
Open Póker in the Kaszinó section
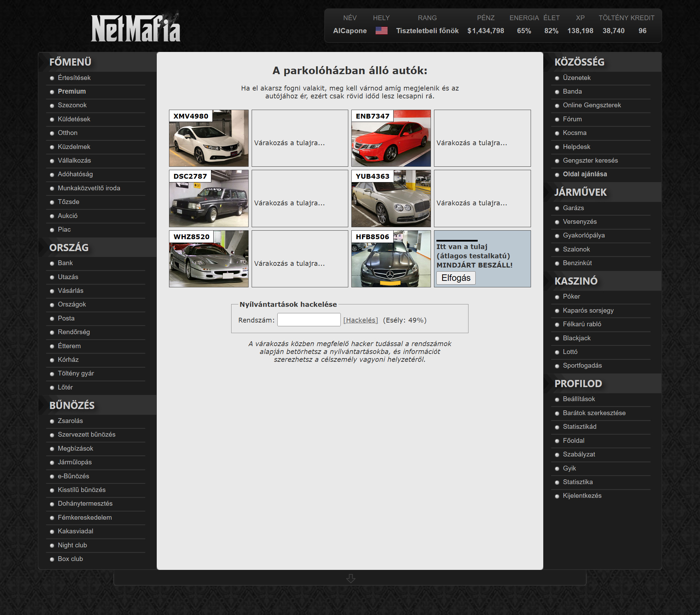(571, 296)
